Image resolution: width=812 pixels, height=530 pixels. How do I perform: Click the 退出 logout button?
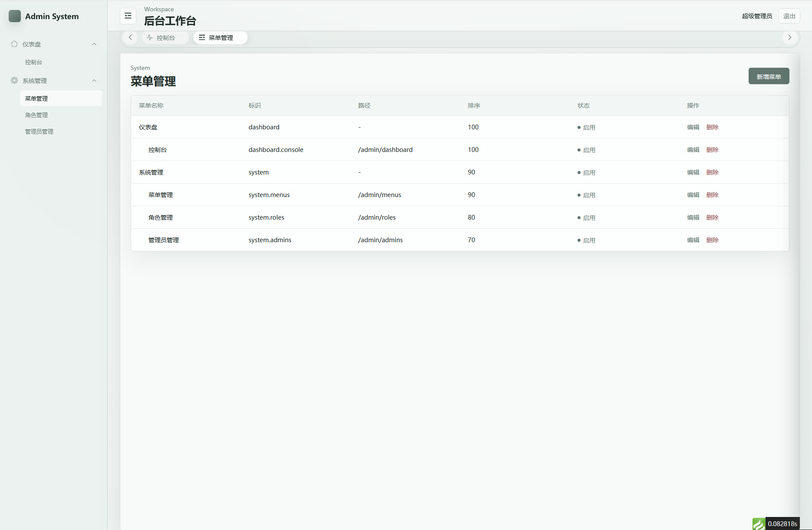click(x=789, y=16)
